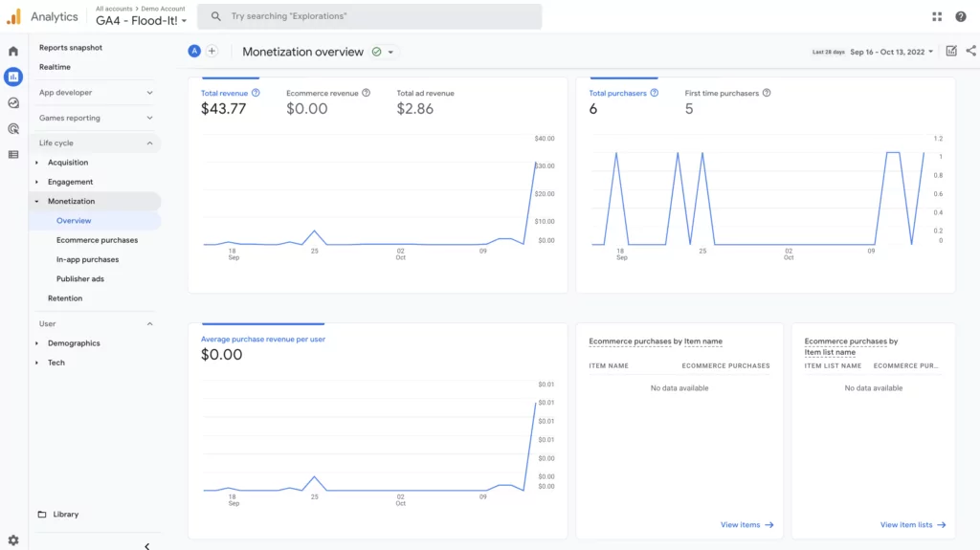The image size is (980, 550).
Task: Collapse the Life cycle section
Action: [x=149, y=143]
